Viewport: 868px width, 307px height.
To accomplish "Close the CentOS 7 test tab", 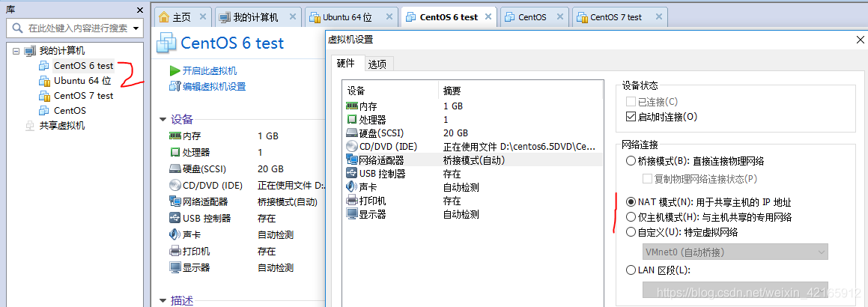I will pyautogui.click(x=659, y=17).
